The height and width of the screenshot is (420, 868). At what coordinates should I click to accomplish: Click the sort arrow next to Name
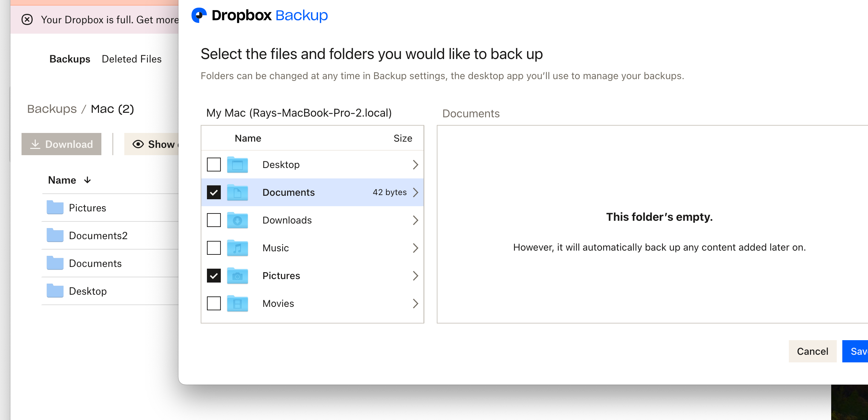pos(87,180)
